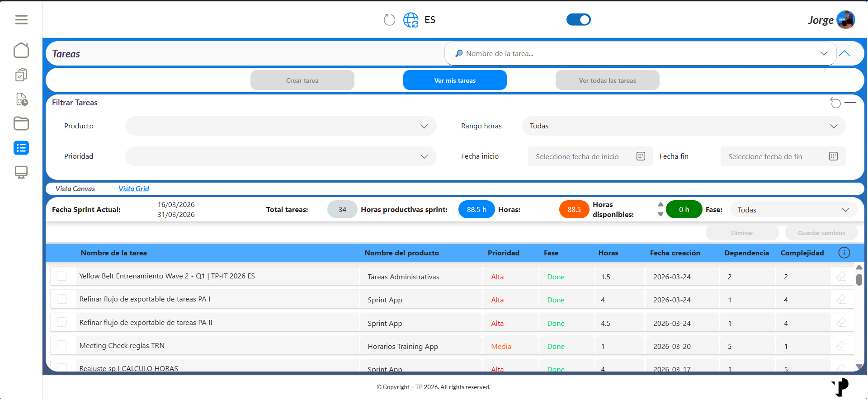Open the monitor sidebar icon

21,172
